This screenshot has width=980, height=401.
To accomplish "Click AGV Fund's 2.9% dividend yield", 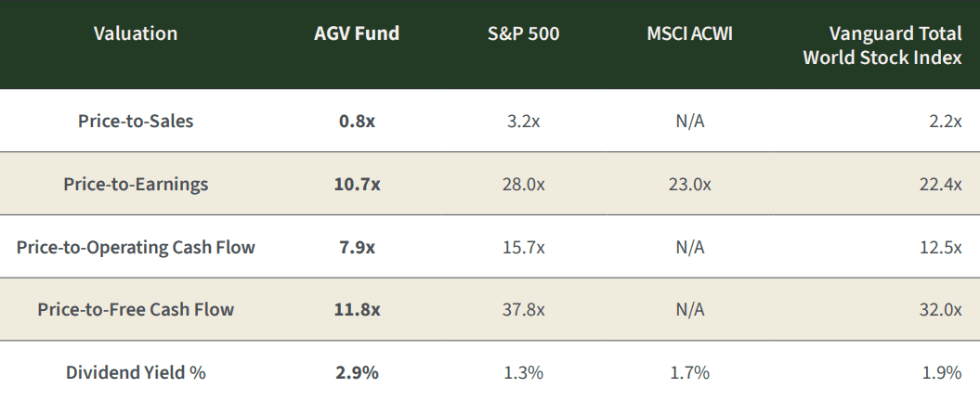I will (x=357, y=373).
